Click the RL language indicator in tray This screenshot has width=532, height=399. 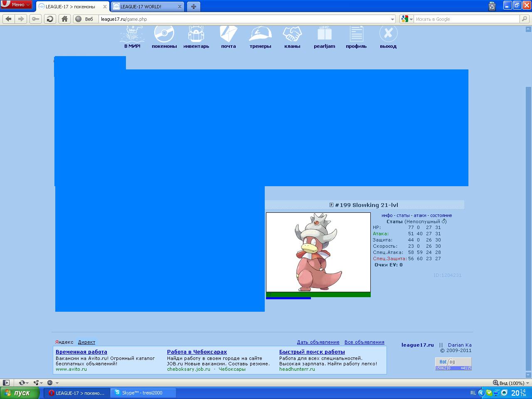pos(473,393)
